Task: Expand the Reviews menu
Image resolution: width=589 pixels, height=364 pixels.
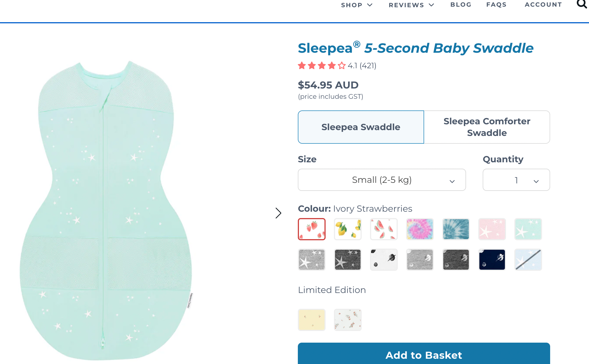Action: (411, 5)
